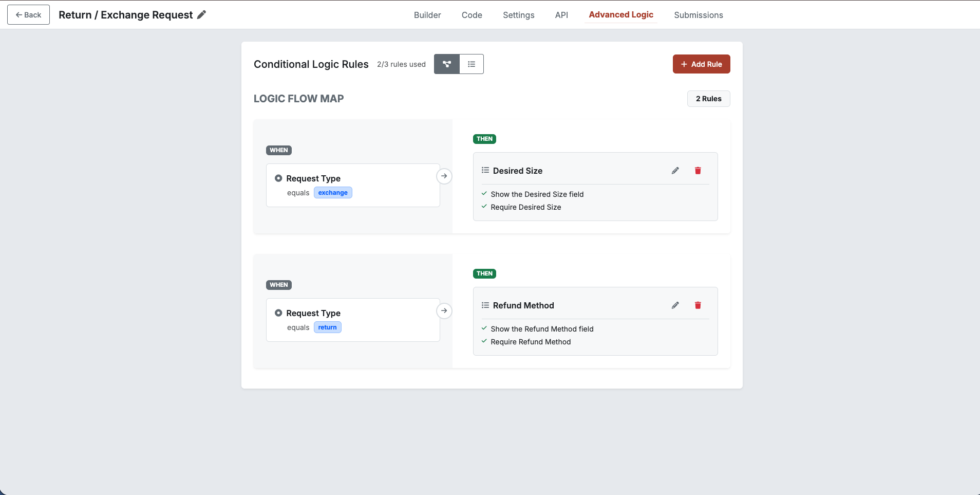Edit the Desired Size rule action

tap(675, 170)
